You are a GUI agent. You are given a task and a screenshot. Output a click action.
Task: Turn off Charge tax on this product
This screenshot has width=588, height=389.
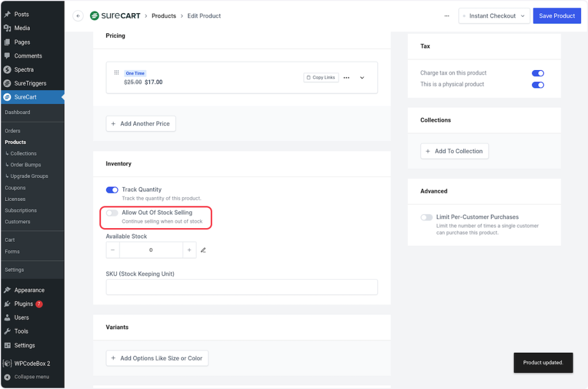click(537, 73)
